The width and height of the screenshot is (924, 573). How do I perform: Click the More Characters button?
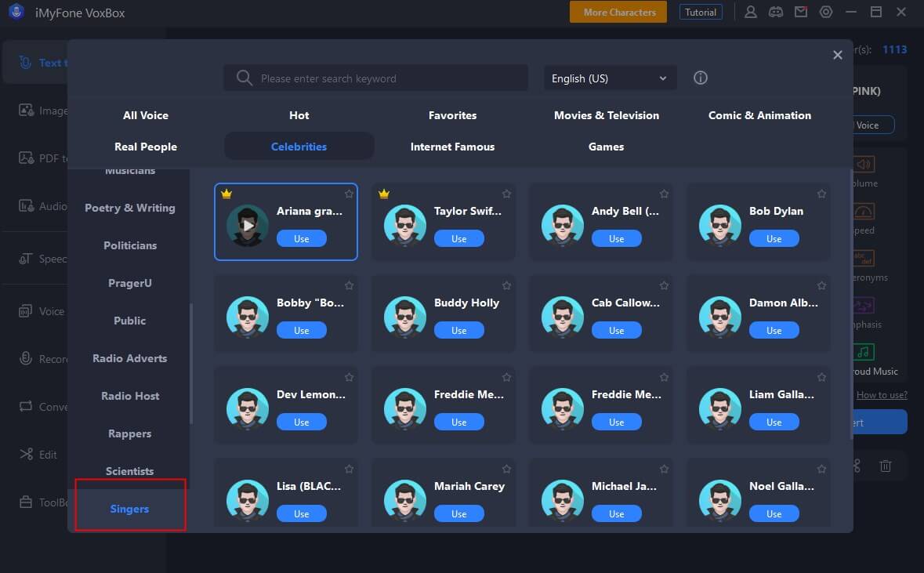(619, 12)
